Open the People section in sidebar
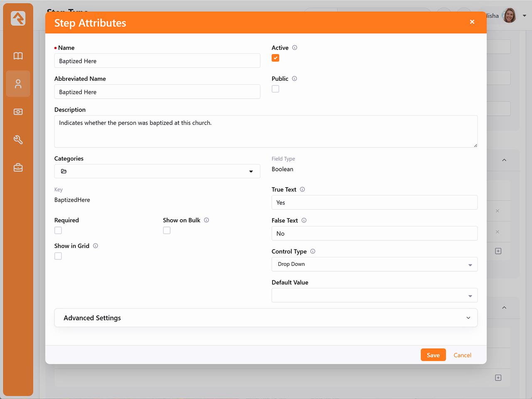 (x=18, y=84)
